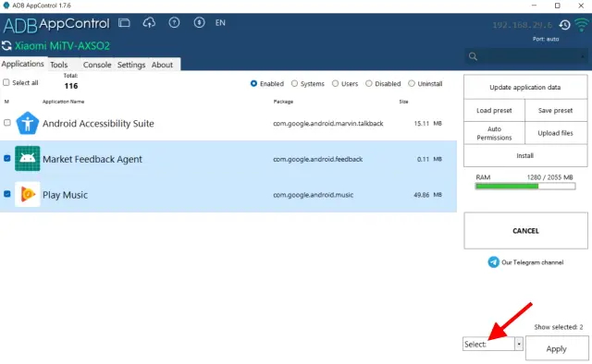Click the search magnifier icon
This screenshot has width=592, height=364.
pos(473,56)
